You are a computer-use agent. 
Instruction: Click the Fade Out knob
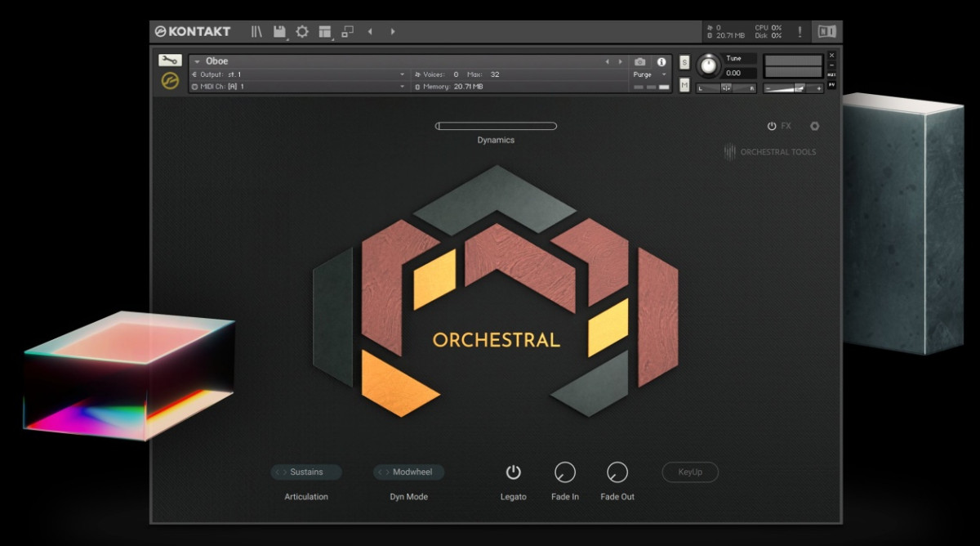pyautogui.click(x=617, y=472)
